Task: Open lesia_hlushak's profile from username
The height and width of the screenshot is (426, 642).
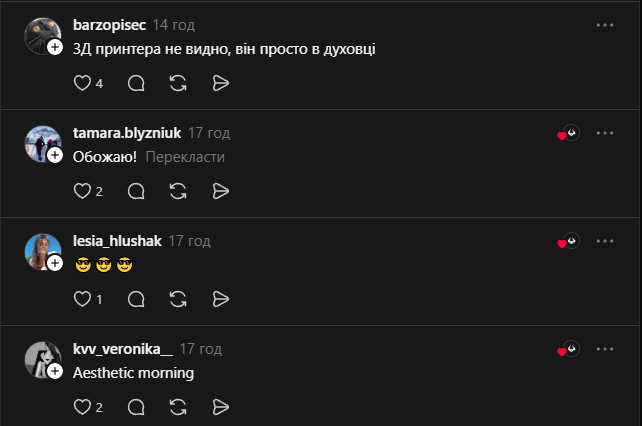Action: point(117,241)
